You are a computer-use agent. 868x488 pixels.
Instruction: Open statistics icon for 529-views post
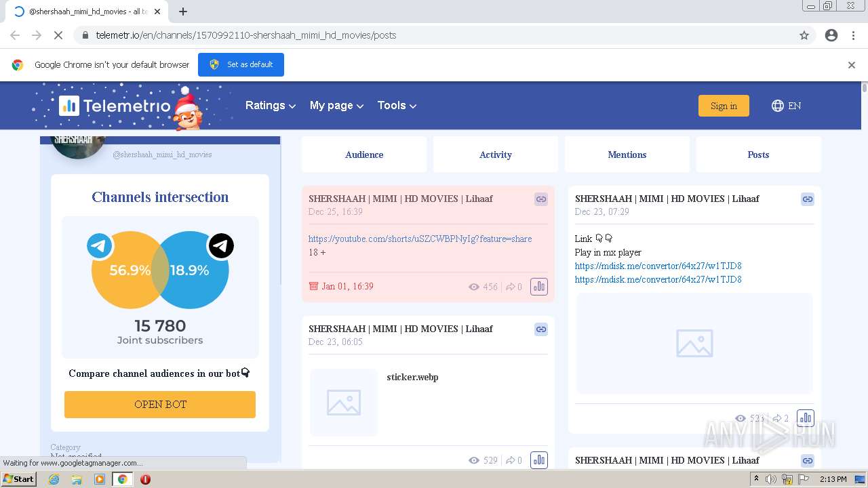click(x=539, y=460)
